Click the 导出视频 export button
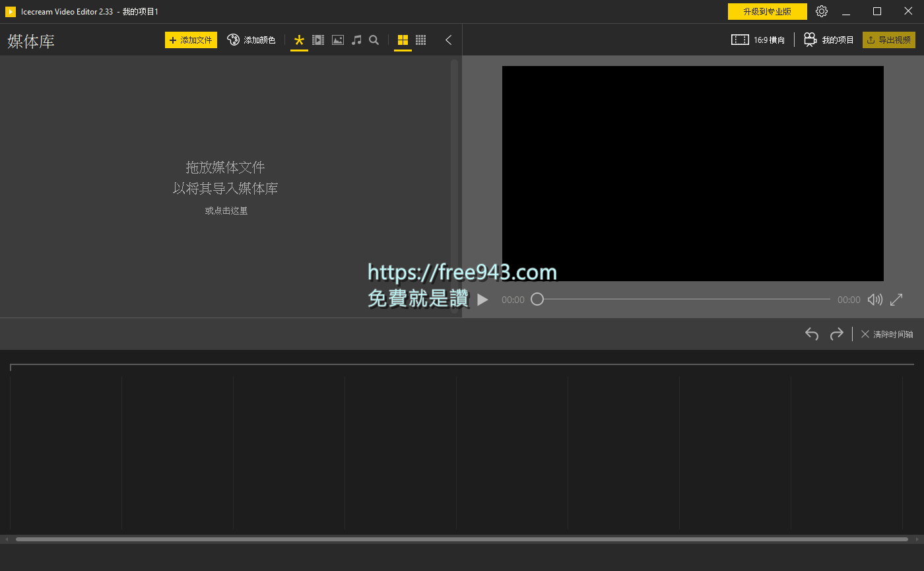This screenshot has height=571, width=924. tap(888, 39)
